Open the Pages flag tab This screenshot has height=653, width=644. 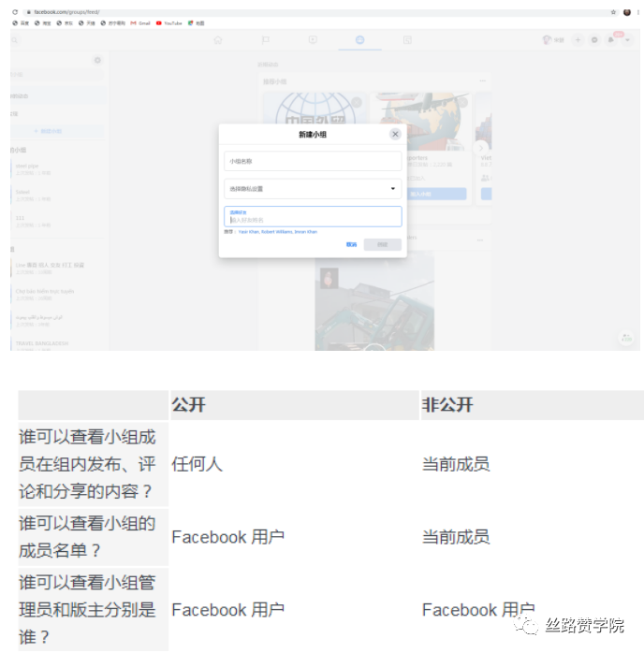[265, 40]
